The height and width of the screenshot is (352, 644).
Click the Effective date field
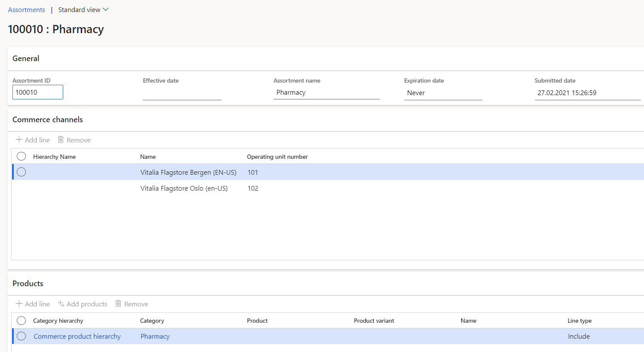pyautogui.click(x=182, y=93)
